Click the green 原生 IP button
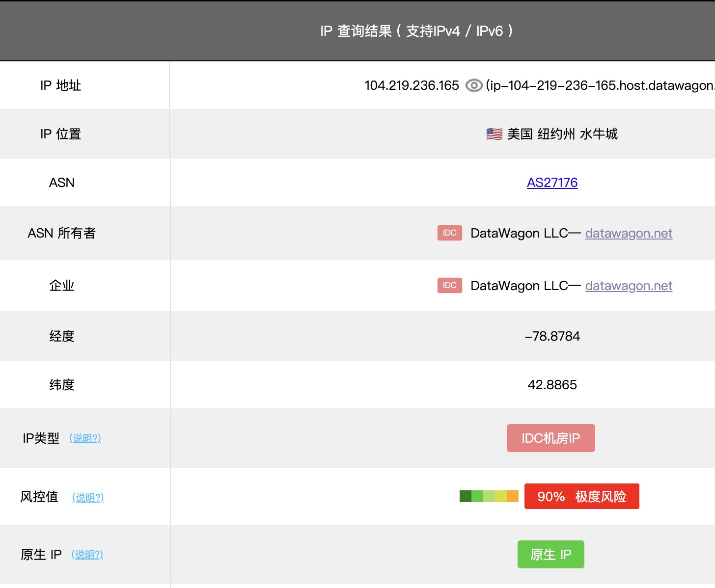 [551, 554]
